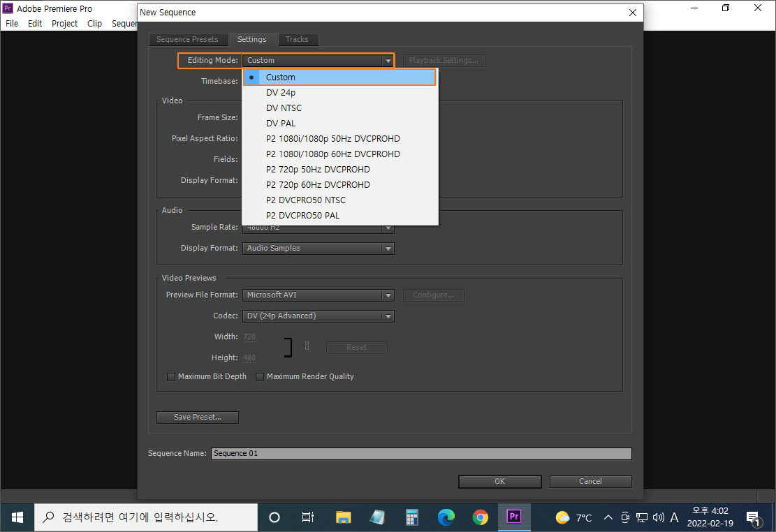
Task: Open the audio Display Format dropdown
Action: [x=319, y=249]
